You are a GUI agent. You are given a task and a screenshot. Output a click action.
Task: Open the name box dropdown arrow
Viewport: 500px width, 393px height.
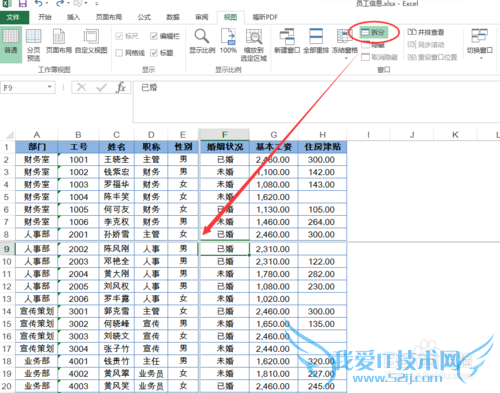[50, 87]
